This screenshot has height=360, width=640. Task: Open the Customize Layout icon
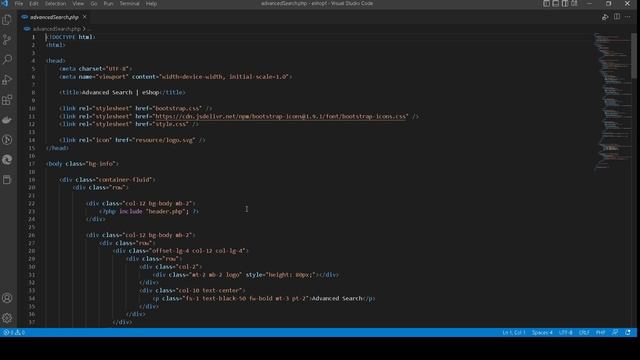point(574,3)
